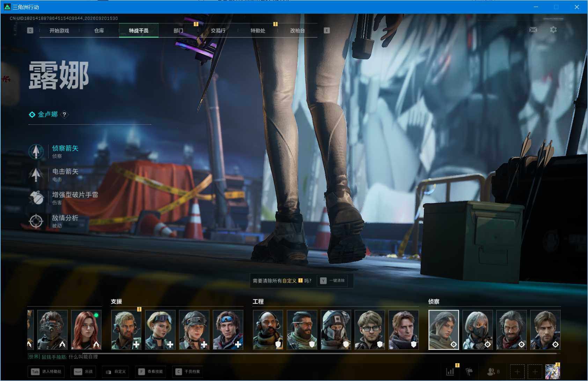This screenshot has height=381, width=588.
Task: Open the 仓库 tab
Action: pyautogui.click(x=99, y=30)
